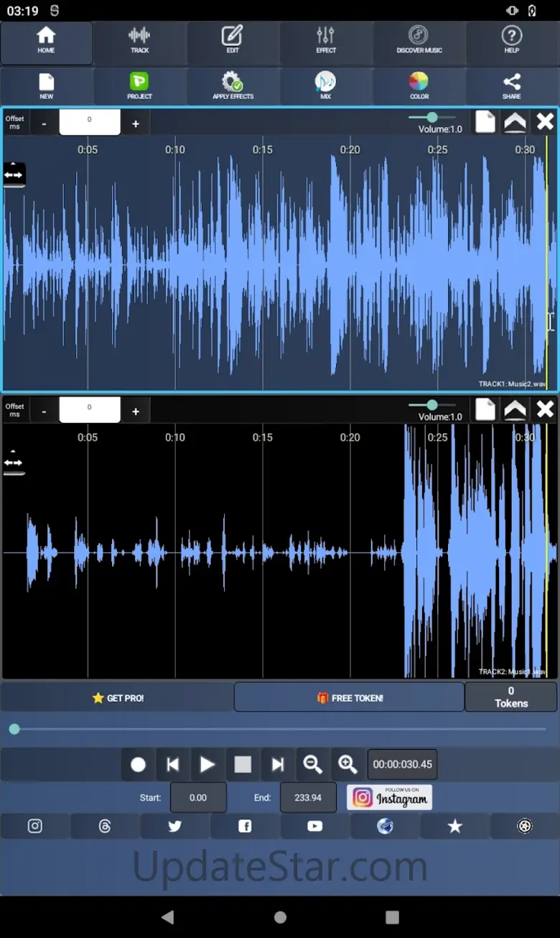
Task: Click the Zoom in magnifier
Action: point(347,764)
